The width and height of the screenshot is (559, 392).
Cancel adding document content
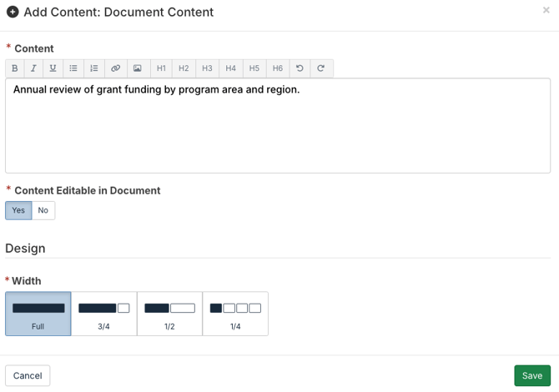click(x=28, y=376)
